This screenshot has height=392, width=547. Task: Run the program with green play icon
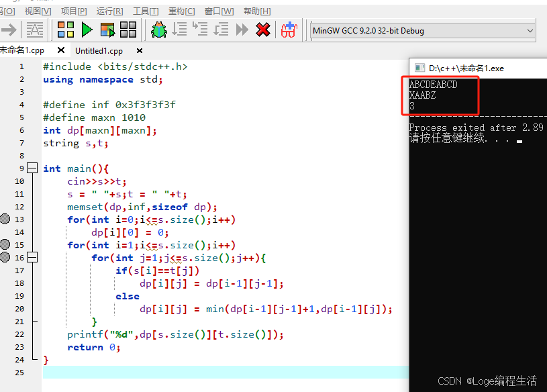coord(87,30)
